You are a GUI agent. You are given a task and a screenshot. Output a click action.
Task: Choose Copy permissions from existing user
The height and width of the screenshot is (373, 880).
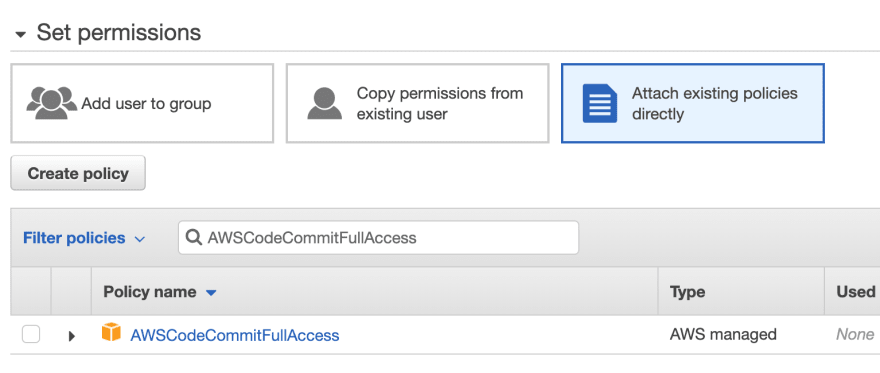[418, 103]
